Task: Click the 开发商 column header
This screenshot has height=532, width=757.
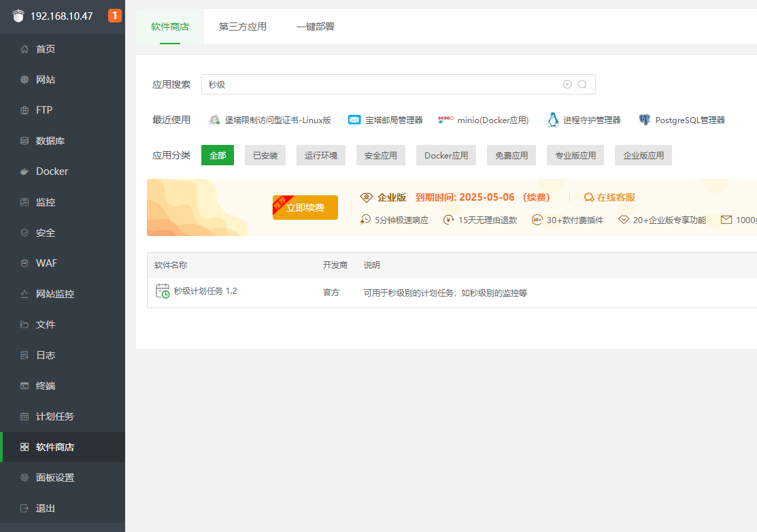Action: pos(335,265)
